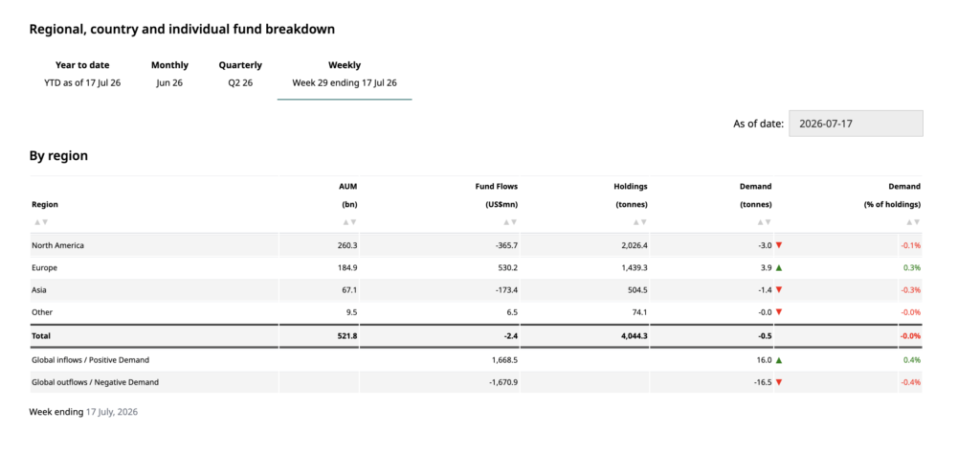The height and width of the screenshot is (456, 980).
Task: Open the As of date field
Action: click(x=856, y=124)
